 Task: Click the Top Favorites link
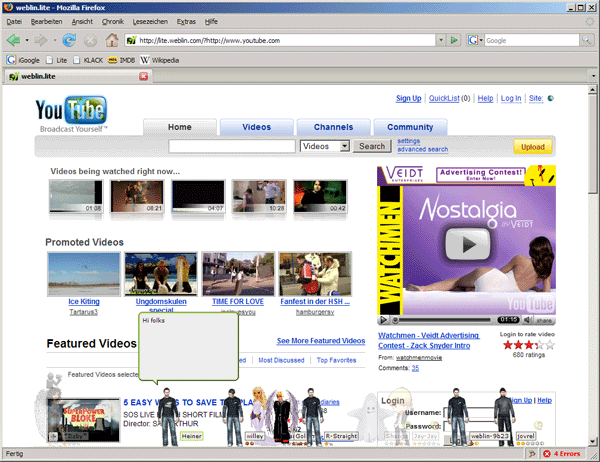click(336, 360)
